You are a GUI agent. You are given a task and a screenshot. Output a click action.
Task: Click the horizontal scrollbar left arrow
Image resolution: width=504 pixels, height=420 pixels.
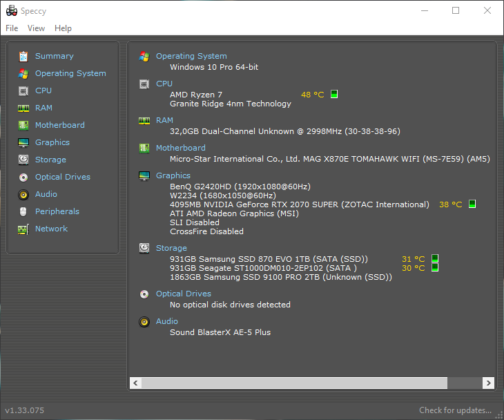pos(135,383)
